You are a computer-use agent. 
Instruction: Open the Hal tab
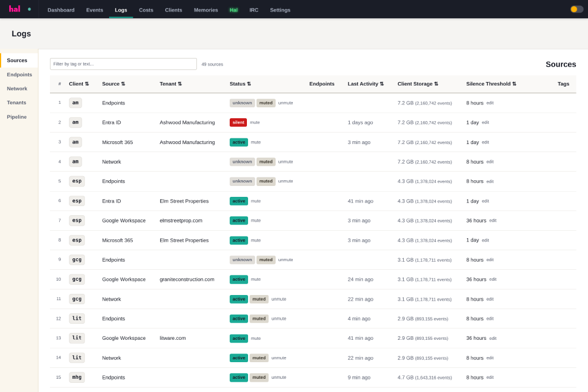(x=234, y=10)
